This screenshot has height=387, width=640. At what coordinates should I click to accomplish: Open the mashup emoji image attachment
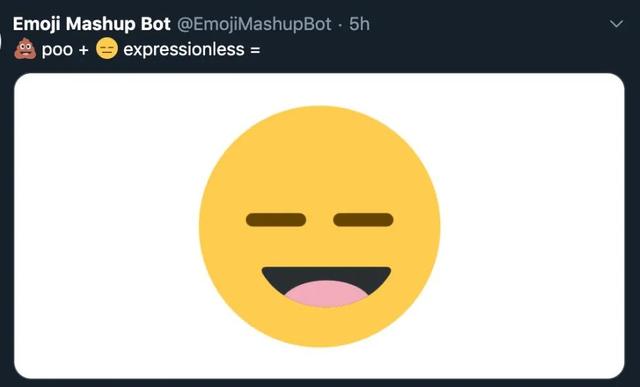pyautogui.click(x=319, y=226)
